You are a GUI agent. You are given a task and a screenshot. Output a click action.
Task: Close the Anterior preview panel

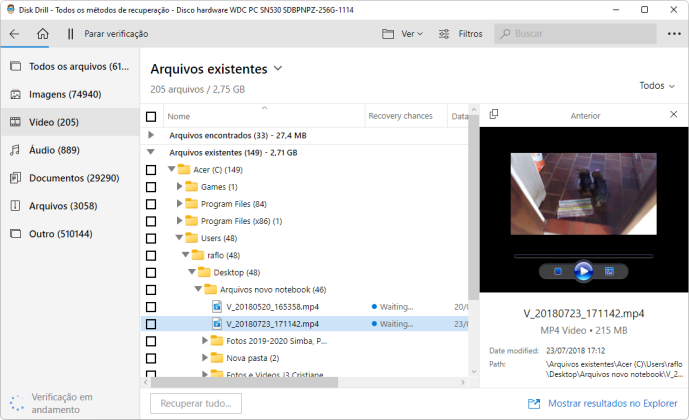pos(674,114)
